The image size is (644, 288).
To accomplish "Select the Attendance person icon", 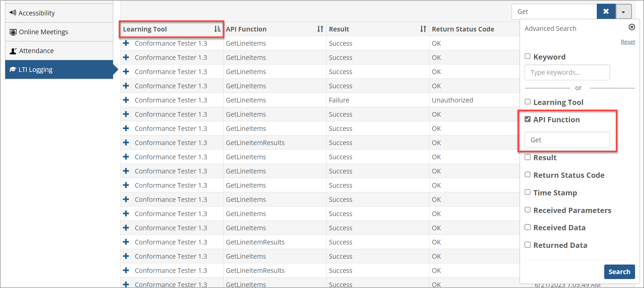I will click(13, 50).
